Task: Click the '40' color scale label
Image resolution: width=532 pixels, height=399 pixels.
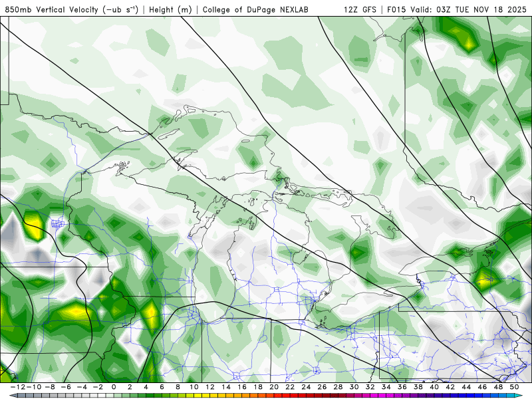Action: click(x=435, y=387)
